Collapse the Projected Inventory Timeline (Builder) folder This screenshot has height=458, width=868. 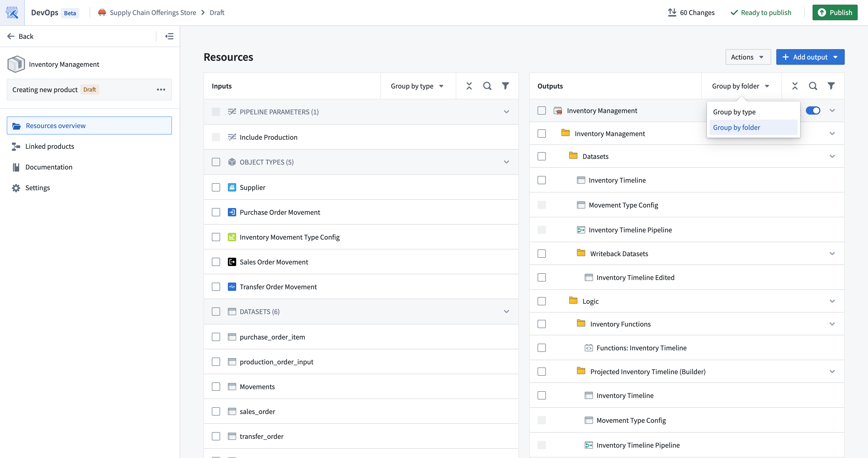[832, 372]
